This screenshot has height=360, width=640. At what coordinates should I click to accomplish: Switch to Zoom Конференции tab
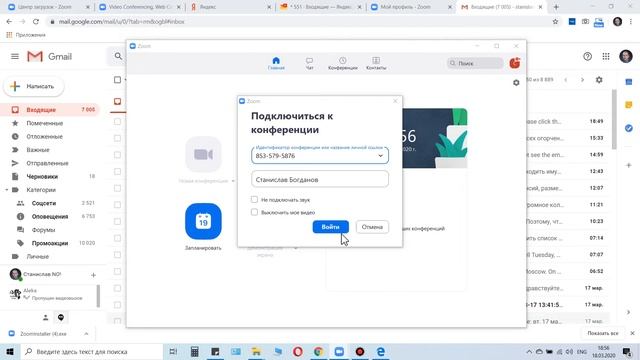342,63
